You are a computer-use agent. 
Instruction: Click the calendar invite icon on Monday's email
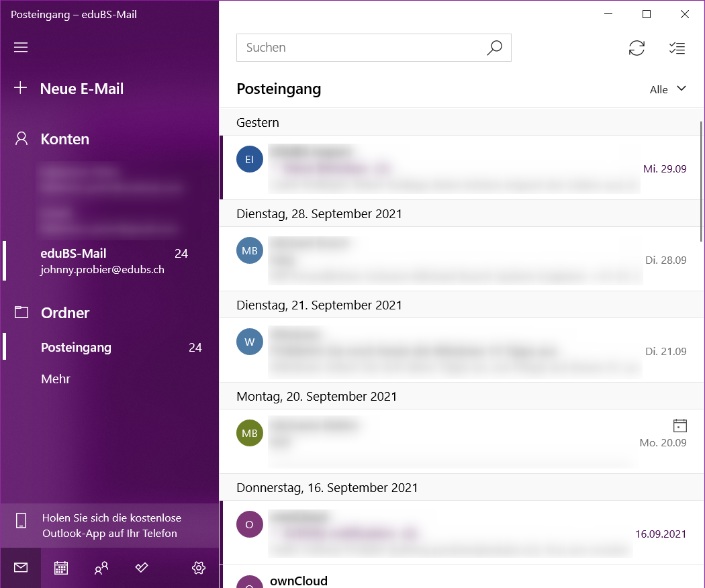pyautogui.click(x=679, y=426)
